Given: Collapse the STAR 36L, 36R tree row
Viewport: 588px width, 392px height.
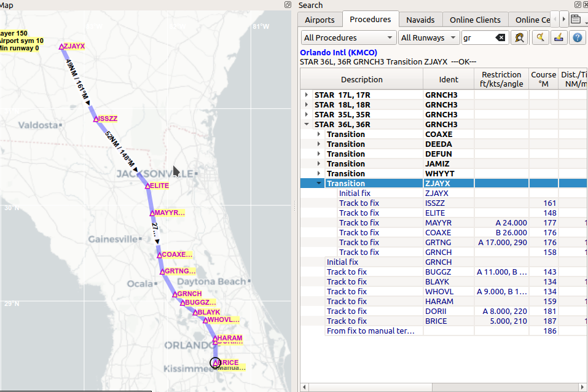Looking at the screenshot, I should coord(307,124).
